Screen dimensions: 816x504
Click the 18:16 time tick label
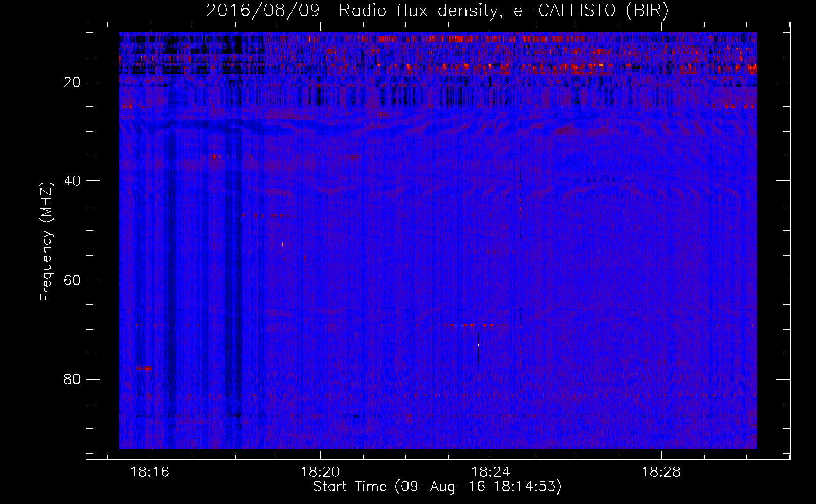pyautogui.click(x=150, y=472)
